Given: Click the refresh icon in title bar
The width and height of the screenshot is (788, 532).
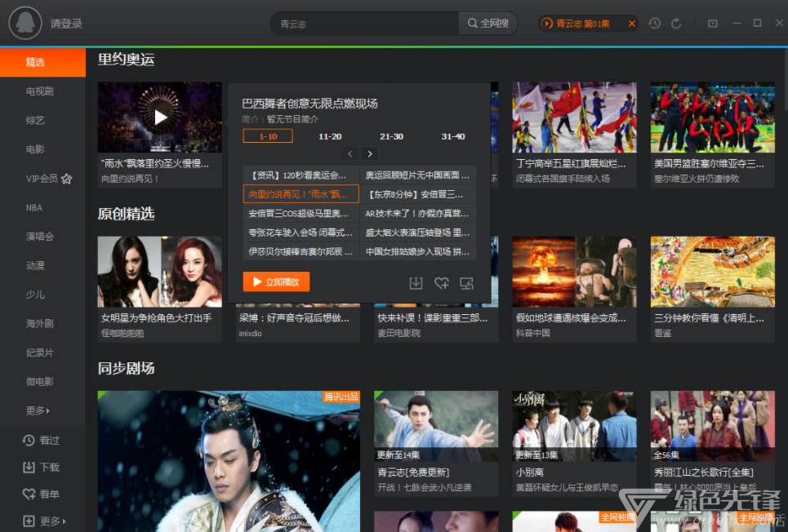Looking at the screenshot, I should point(676,23).
